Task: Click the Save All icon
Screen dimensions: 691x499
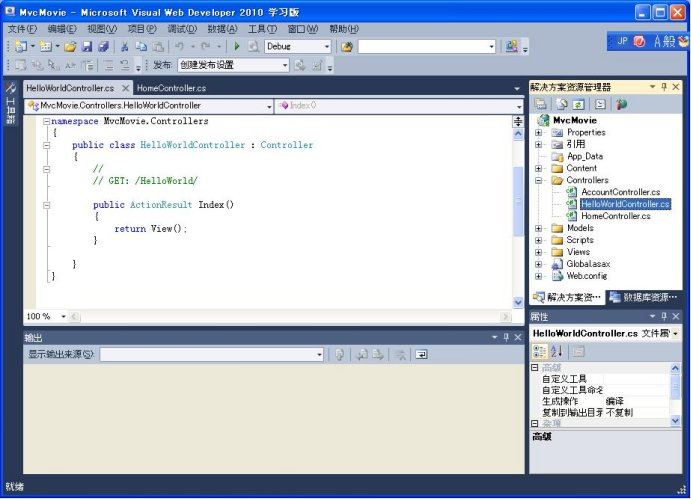Action: point(104,46)
